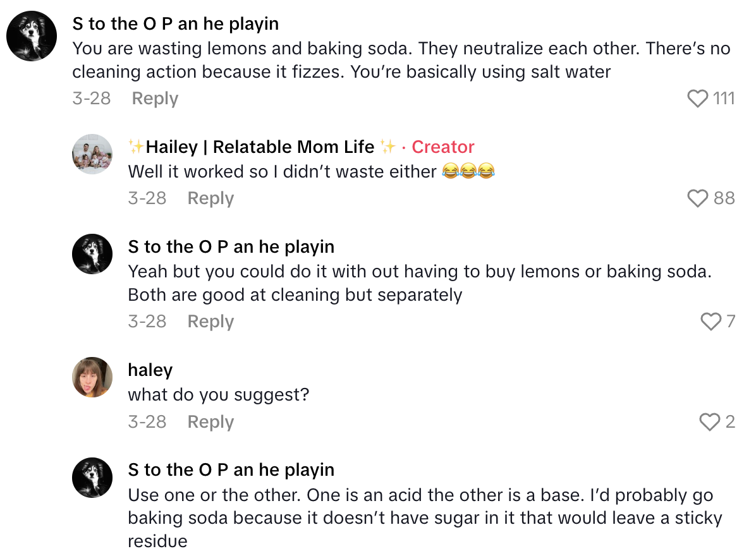The height and width of the screenshot is (556, 756).
Task: Select the 88 like count number
Action: point(724,198)
